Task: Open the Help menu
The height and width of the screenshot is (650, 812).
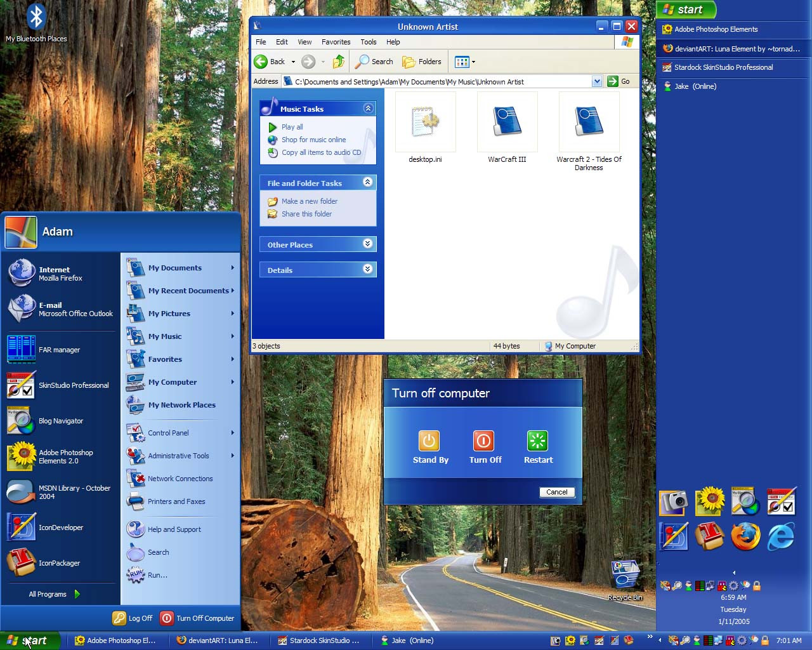Action: [x=393, y=42]
